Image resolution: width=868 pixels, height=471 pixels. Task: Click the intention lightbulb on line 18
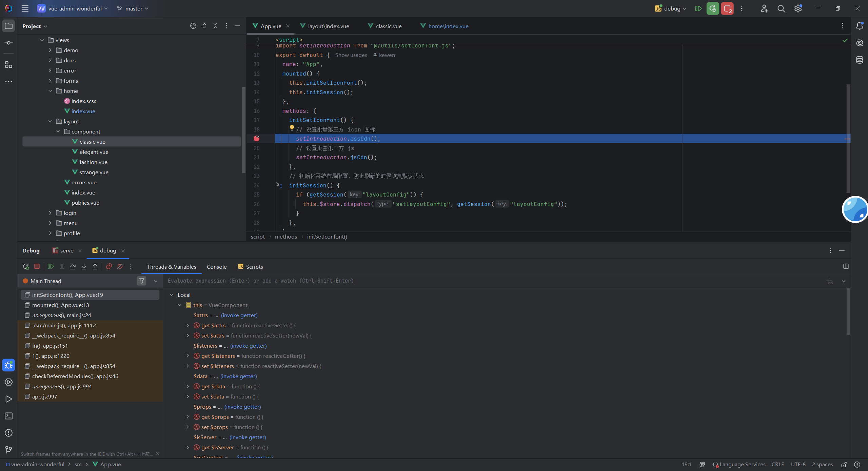coord(292,128)
